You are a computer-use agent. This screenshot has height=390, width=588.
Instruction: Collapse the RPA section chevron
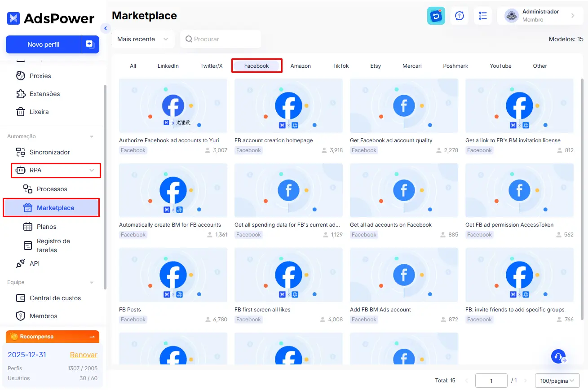(92, 170)
